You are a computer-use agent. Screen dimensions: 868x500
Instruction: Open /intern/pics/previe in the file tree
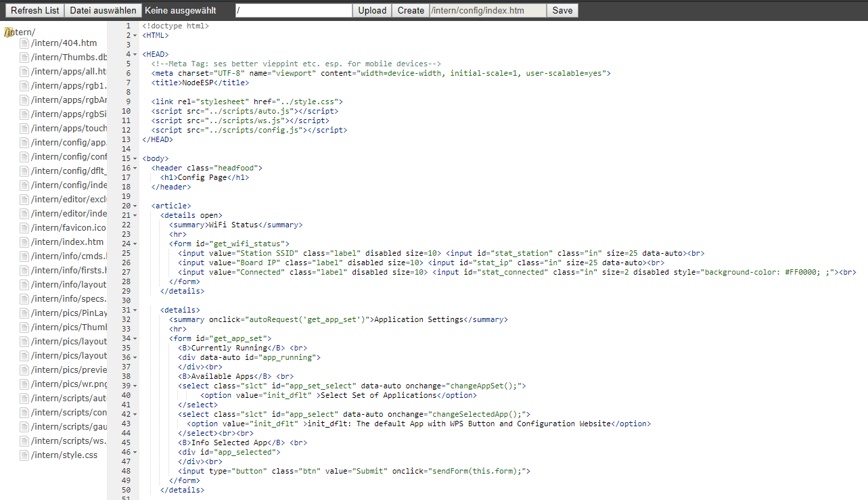pyautogui.click(x=69, y=370)
